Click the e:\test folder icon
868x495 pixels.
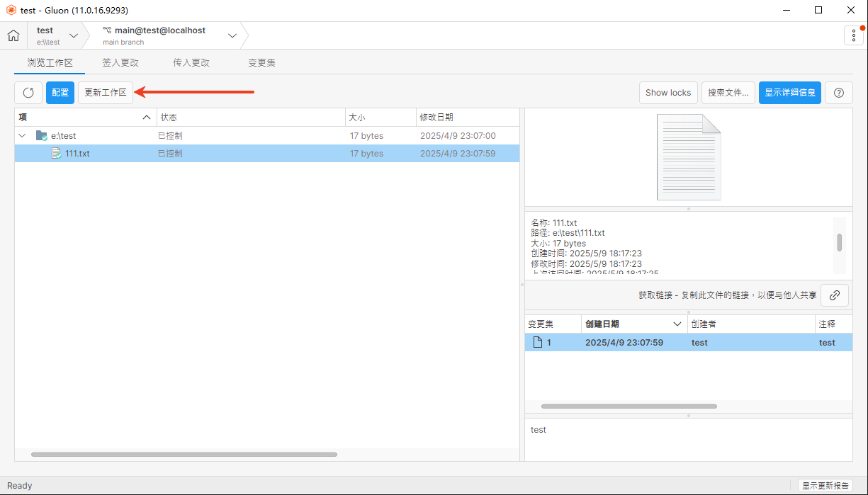(42, 136)
